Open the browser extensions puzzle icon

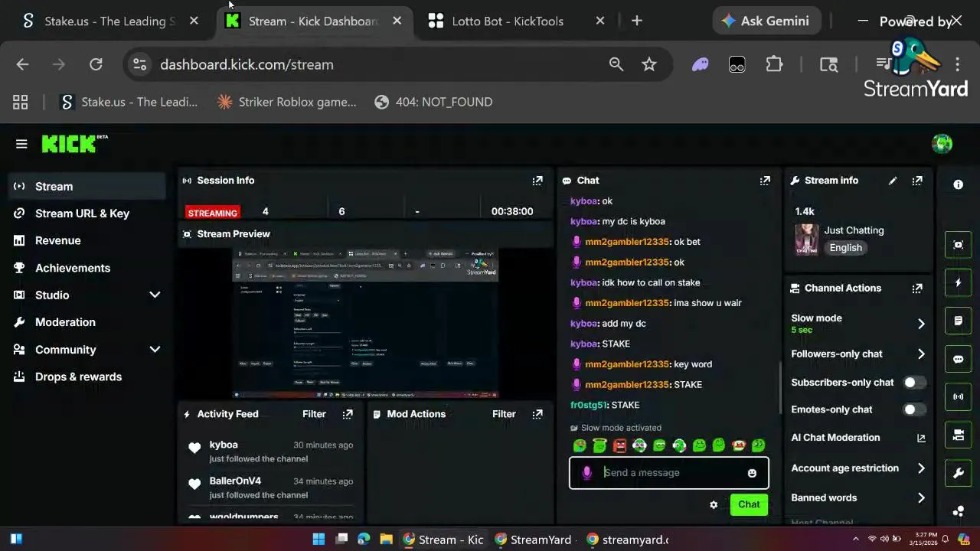pyautogui.click(x=774, y=64)
